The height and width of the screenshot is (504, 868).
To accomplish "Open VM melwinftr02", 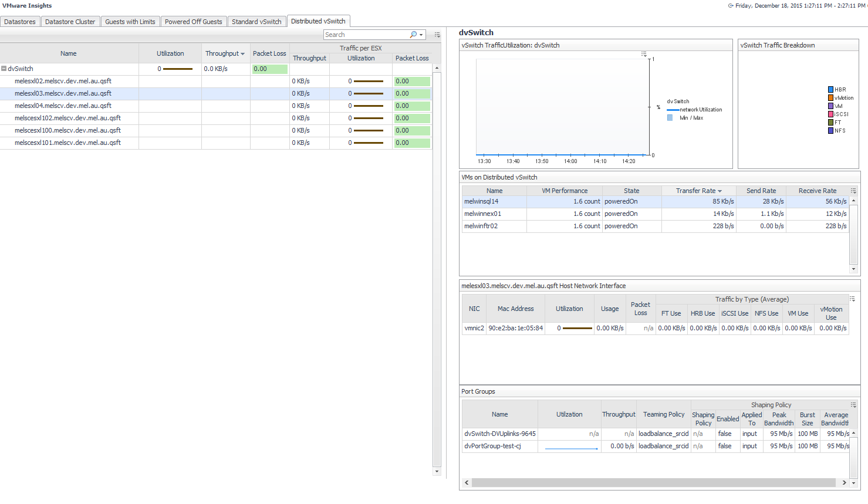I will 481,226.
